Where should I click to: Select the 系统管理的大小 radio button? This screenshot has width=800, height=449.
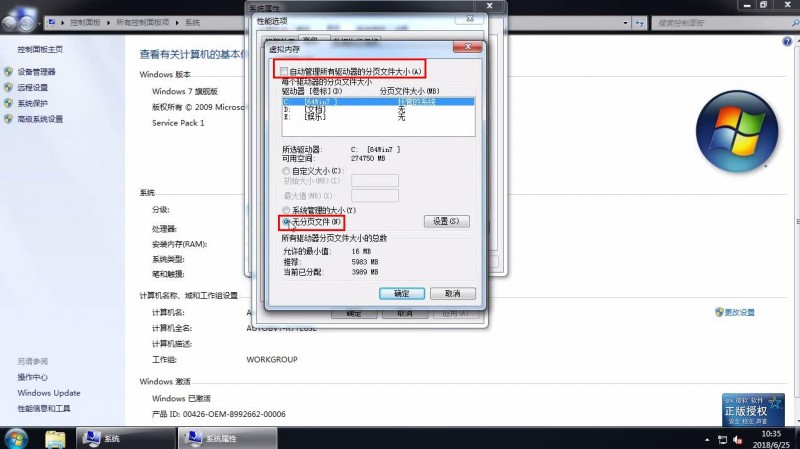(286, 210)
